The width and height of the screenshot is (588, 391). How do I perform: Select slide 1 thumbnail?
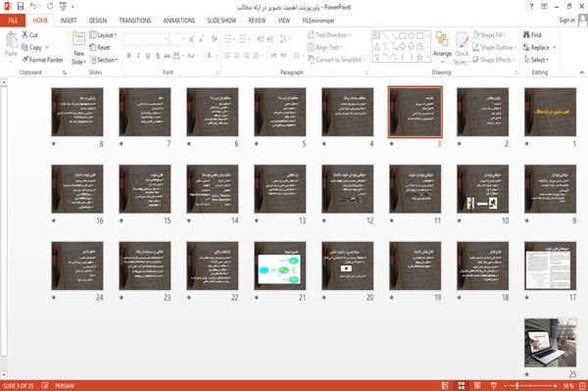(550, 112)
